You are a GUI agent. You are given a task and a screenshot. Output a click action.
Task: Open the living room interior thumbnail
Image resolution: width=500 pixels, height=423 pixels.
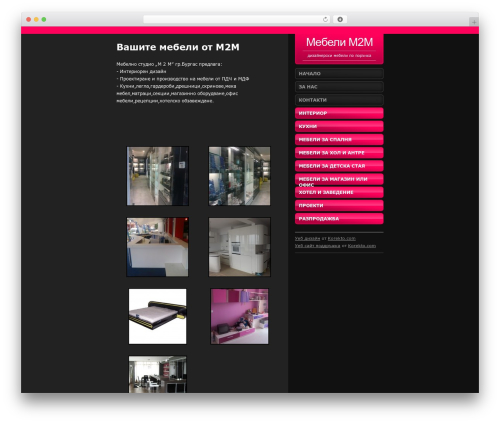(x=158, y=374)
